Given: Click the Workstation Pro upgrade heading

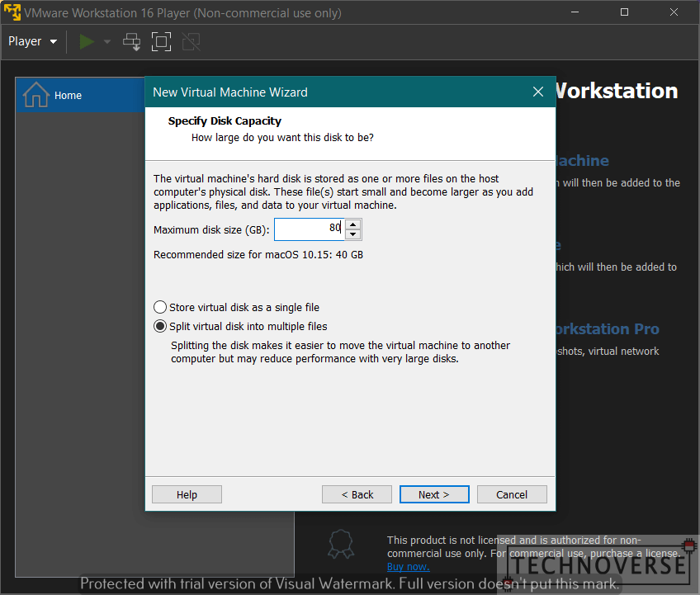Looking at the screenshot, I should click(x=608, y=329).
